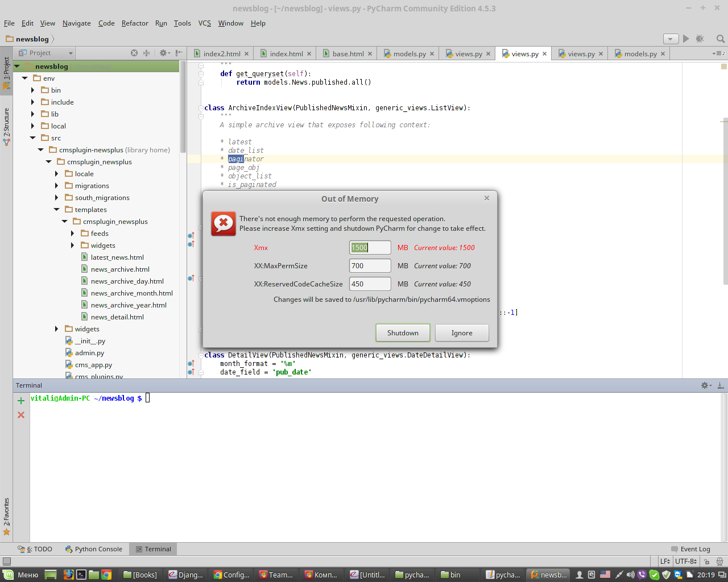Add a new terminal session with plus
Image resolution: width=728 pixels, height=582 pixels.
click(x=21, y=401)
